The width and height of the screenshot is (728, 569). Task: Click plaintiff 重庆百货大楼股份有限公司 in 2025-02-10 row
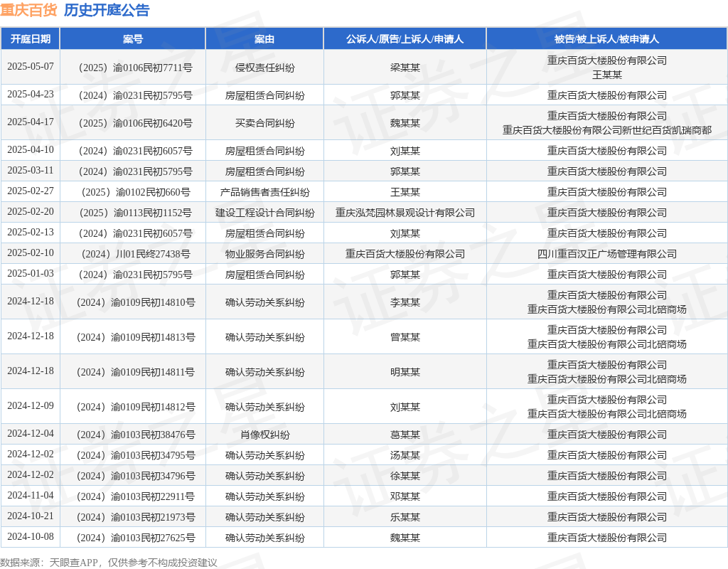pyautogui.click(x=405, y=254)
